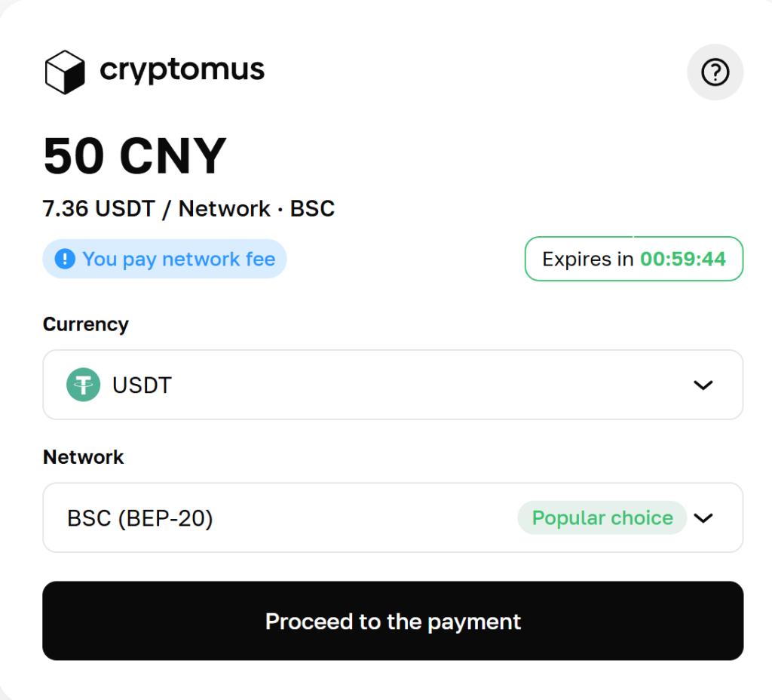This screenshot has width=772, height=700.
Task: Click the green 00:59:44 timer digits
Action: click(683, 259)
